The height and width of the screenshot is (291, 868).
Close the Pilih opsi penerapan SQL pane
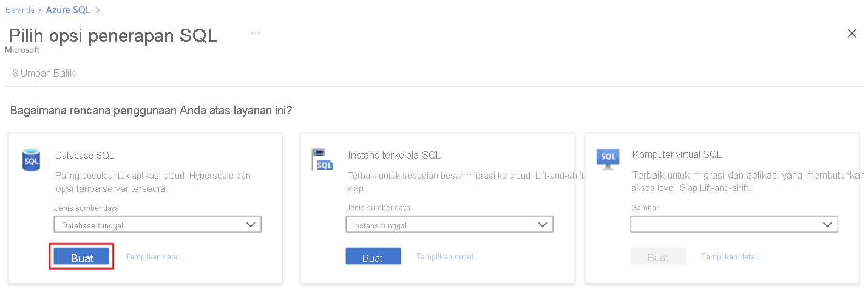852,33
